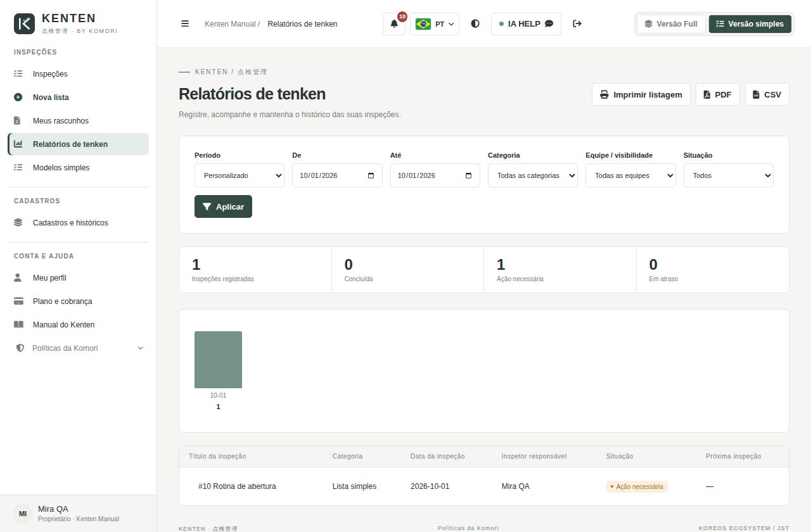Open the Categoria dropdown

click(x=533, y=175)
